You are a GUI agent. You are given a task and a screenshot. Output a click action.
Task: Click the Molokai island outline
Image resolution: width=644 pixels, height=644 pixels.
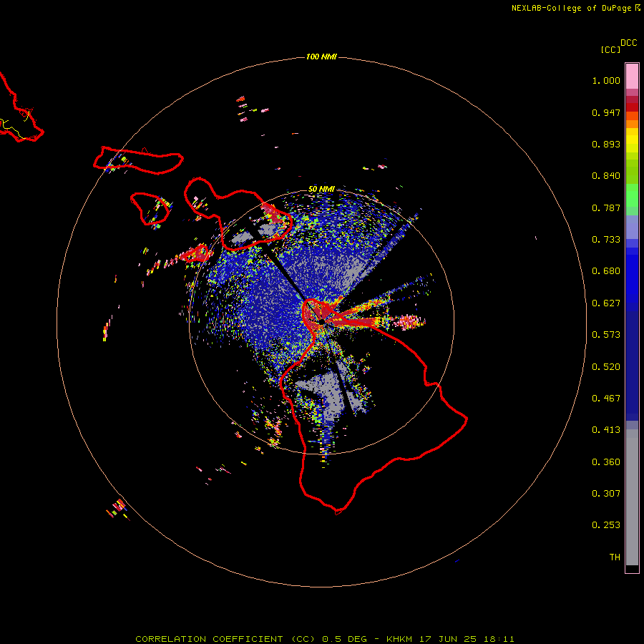(x=138, y=160)
